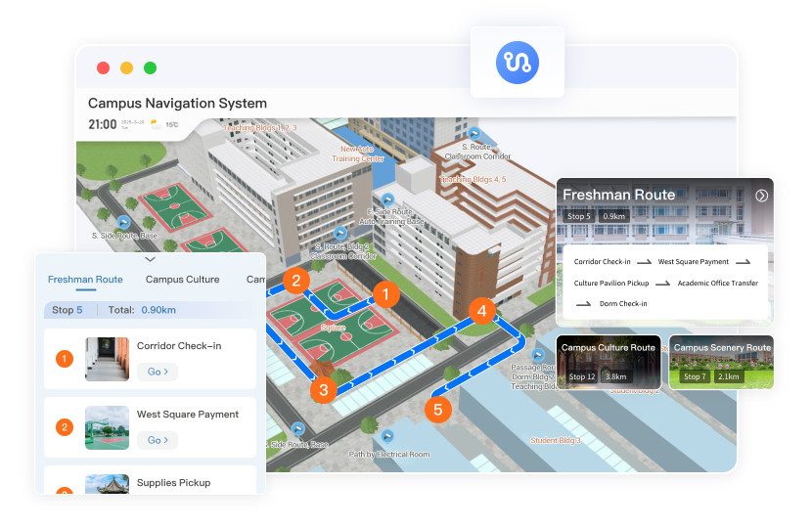Click the blue route app logo icon

pyautogui.click(x=517, y=62)
